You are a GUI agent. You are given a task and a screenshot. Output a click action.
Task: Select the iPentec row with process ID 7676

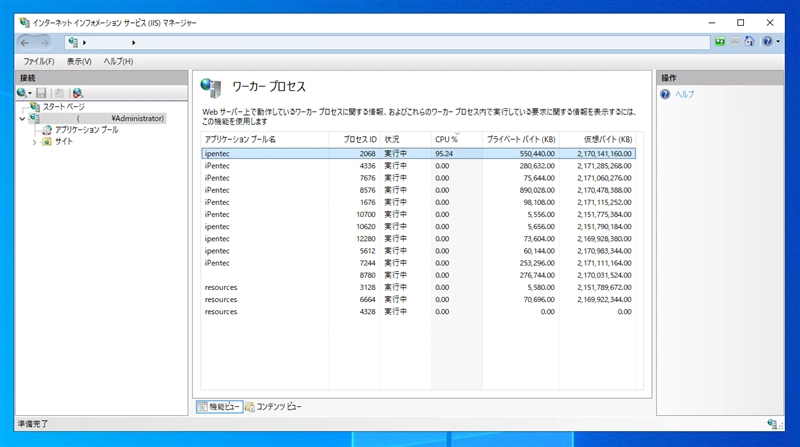(x=418, y=178)
